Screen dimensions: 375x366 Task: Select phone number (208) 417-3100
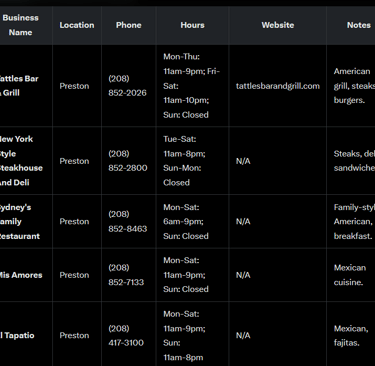[x=126, y=335]
